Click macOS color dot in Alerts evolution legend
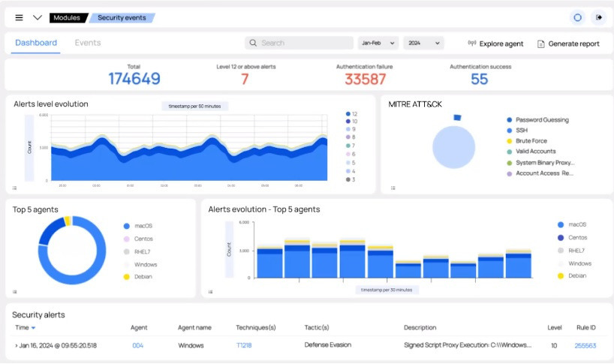The height and width of the screenshot is (364, 614). 561,224
